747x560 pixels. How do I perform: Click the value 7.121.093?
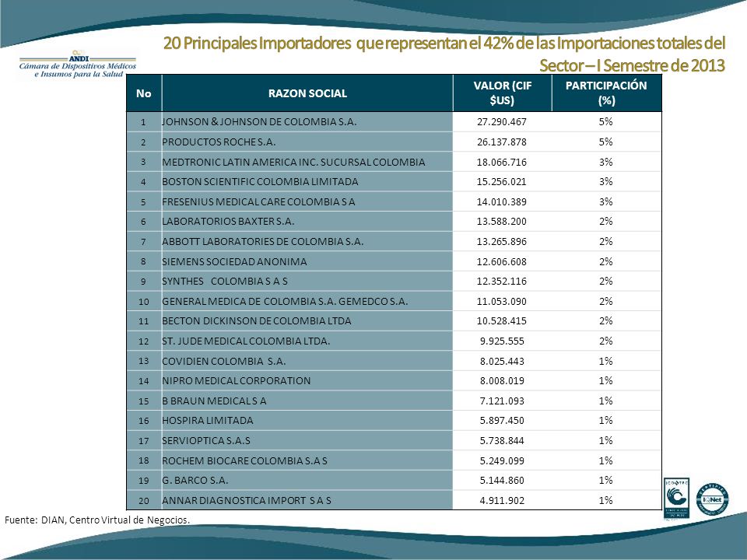click(502, 401)
